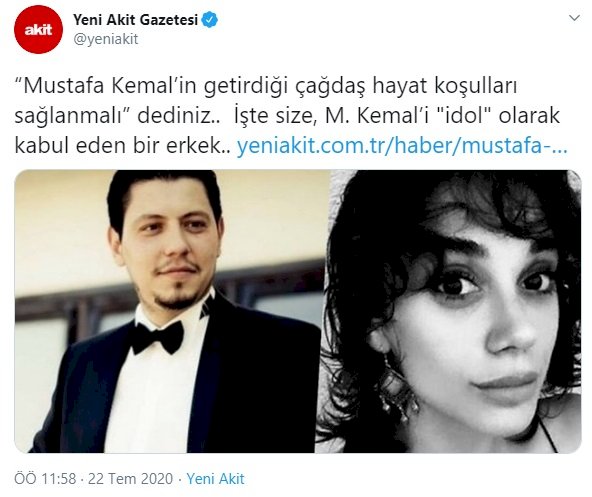Follow the yeniakit.com.tr/haber/mustafa link

pos(402,145)
